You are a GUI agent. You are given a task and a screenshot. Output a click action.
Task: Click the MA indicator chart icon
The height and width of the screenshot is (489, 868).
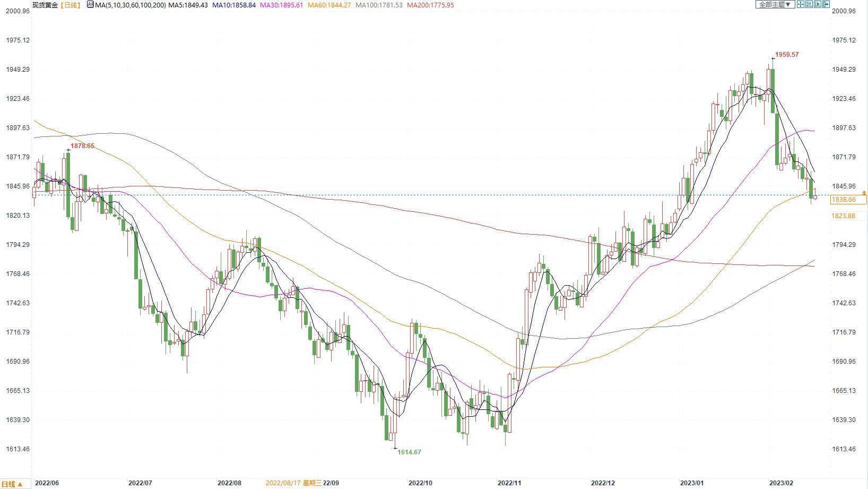pos(90,5)
